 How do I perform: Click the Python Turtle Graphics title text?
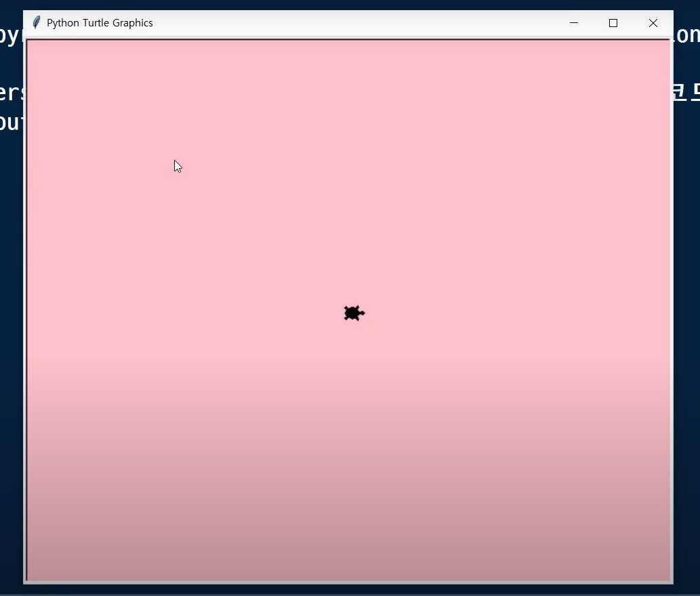click(100, 23)
